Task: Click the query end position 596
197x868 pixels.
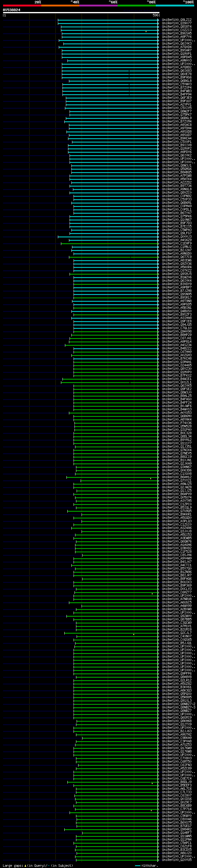Action: (x=155, y=15)
